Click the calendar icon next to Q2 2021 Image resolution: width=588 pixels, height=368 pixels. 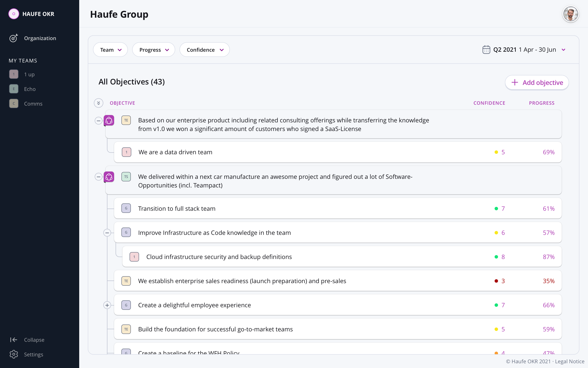[x=486, y=50]
